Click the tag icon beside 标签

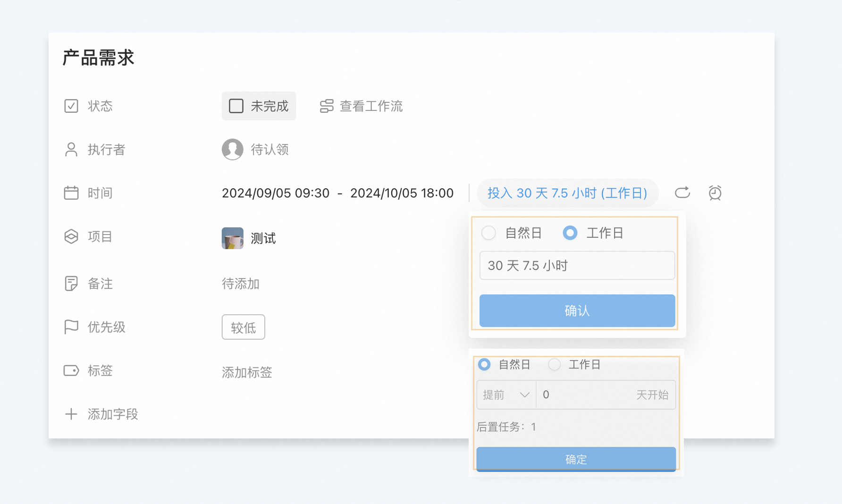tap(71, 370)
